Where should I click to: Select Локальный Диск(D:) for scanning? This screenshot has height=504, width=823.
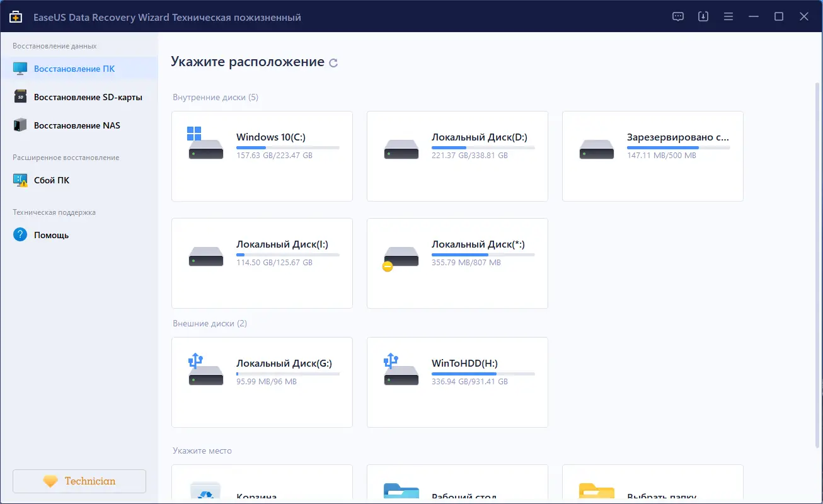click(x=457, y=156)
